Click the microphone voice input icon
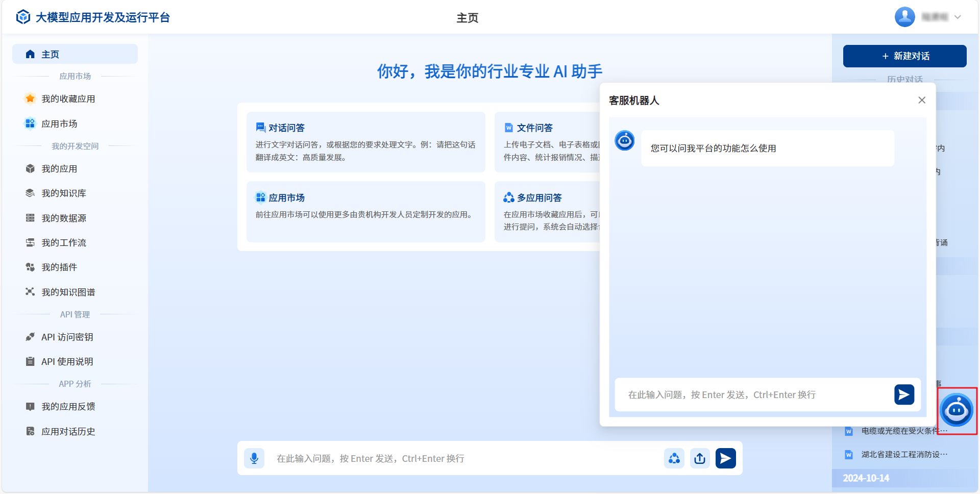The height and width of the screenshot is (494, 980). [254, 458]
